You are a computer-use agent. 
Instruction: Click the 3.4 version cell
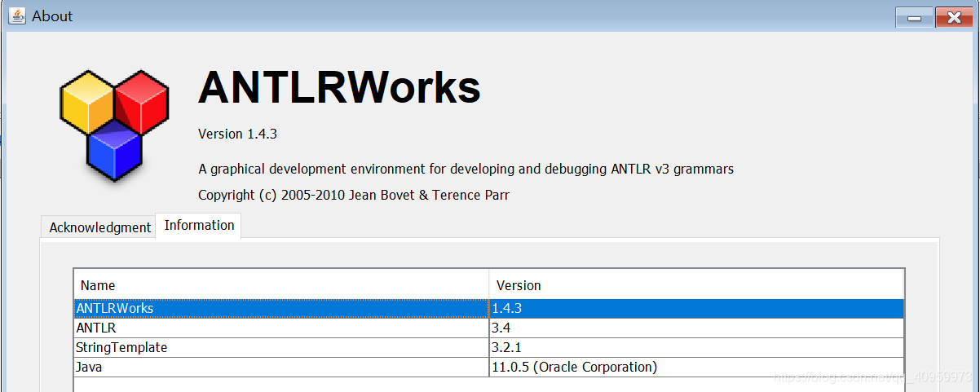[x=696, y=328]
